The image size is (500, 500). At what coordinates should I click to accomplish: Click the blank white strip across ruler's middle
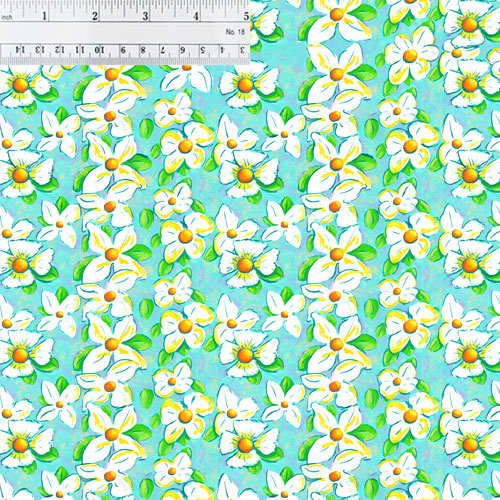pos(125,33)
